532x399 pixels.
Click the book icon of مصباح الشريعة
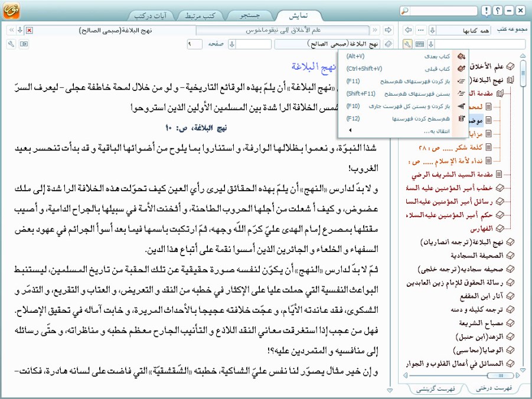pyautogui.click(x=510, y=323)
